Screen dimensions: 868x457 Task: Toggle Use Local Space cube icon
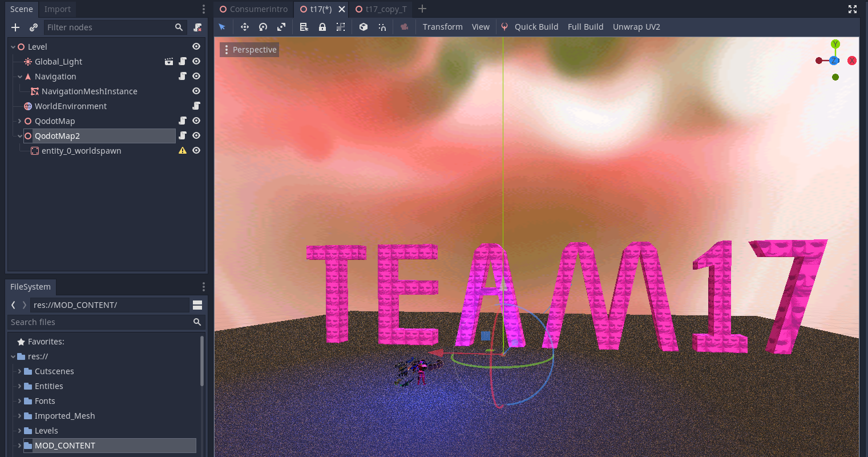tap(364, 27)
